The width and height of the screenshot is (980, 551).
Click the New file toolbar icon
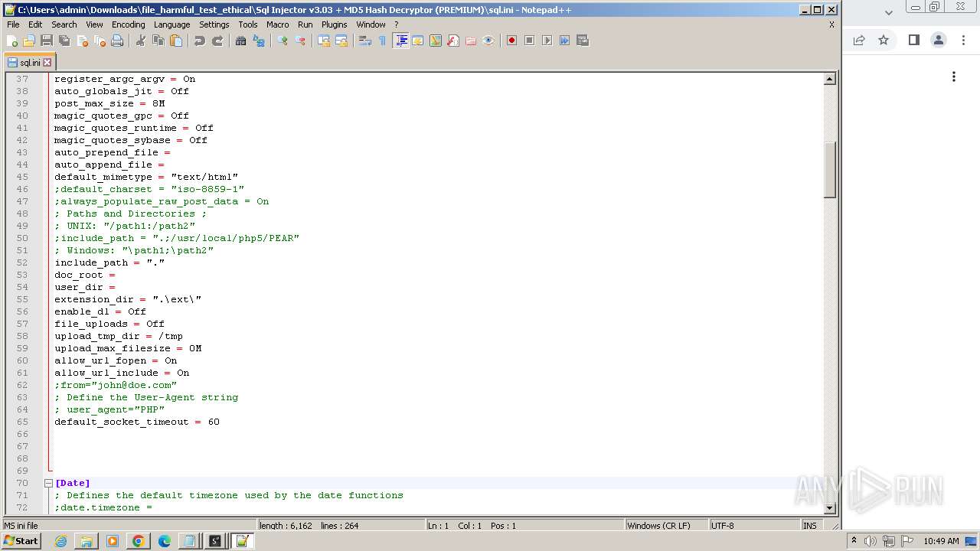point(12,41)
